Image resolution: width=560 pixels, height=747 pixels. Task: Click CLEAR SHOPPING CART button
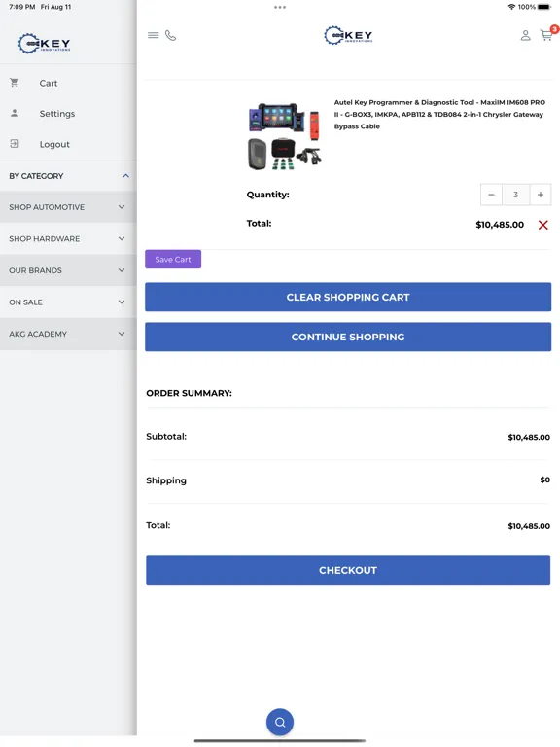[x=348, y=297]
